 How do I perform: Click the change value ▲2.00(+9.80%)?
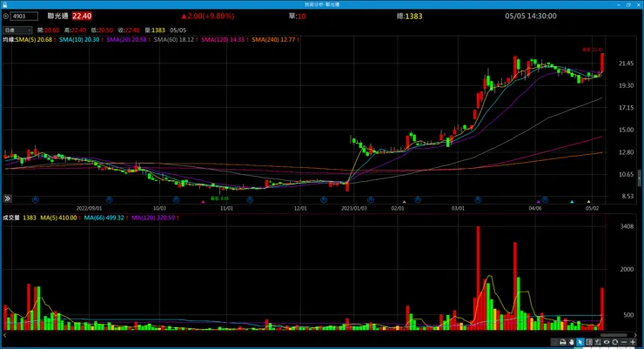[x=208, y=17]
